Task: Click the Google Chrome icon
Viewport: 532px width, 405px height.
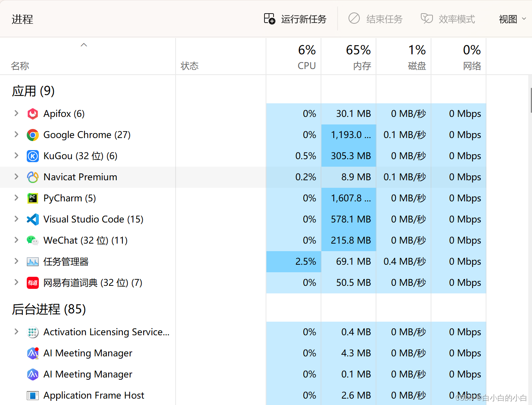Action: coord(33,135)
